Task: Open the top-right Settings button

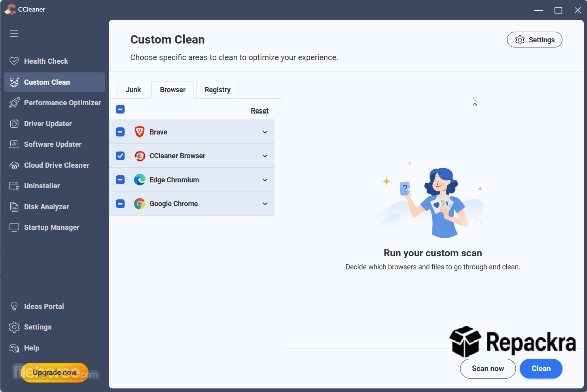Action: 534,40
